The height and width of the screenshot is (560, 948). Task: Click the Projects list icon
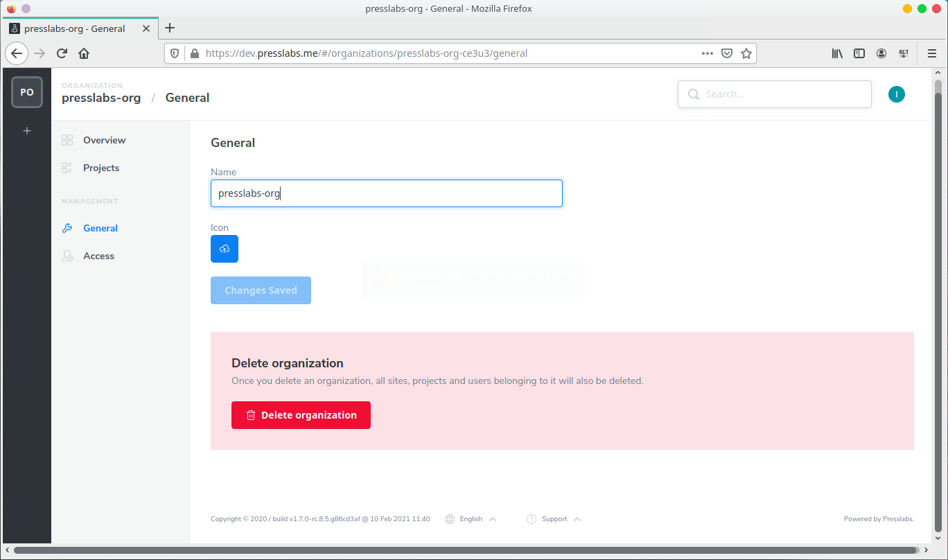[x=67, y=168]
